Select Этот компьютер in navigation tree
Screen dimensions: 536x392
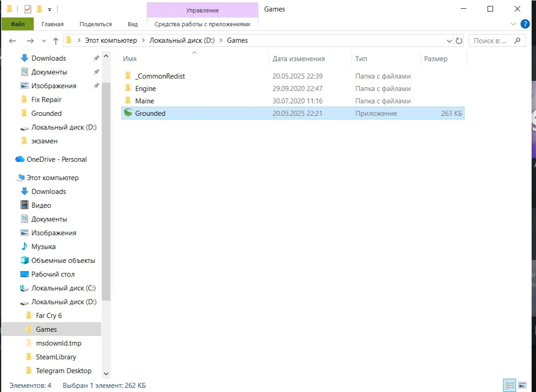[52, 177]
